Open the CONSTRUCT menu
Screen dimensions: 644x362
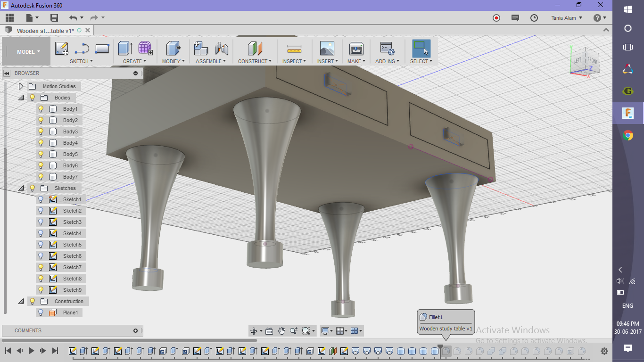pos(255,61)
